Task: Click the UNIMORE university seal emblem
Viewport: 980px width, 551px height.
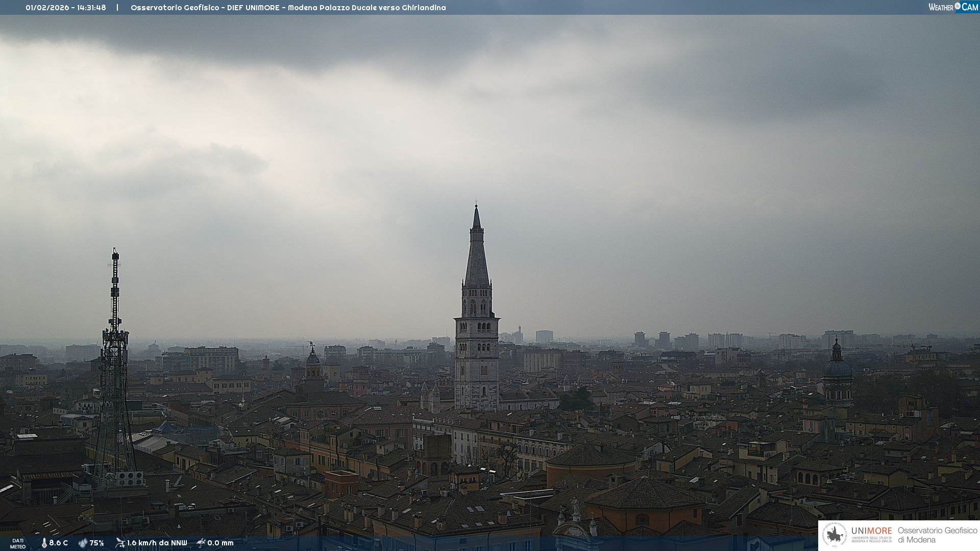Action: tap(835, 535)
